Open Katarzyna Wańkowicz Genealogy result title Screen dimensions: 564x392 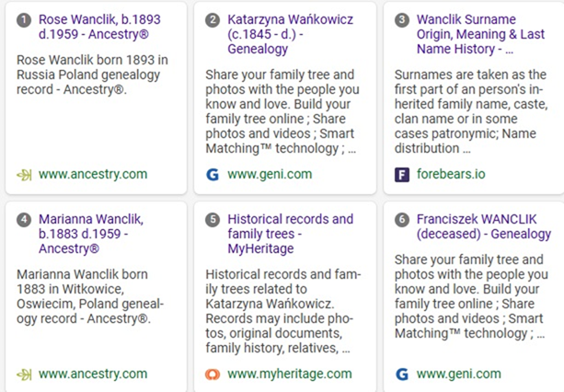290,34
